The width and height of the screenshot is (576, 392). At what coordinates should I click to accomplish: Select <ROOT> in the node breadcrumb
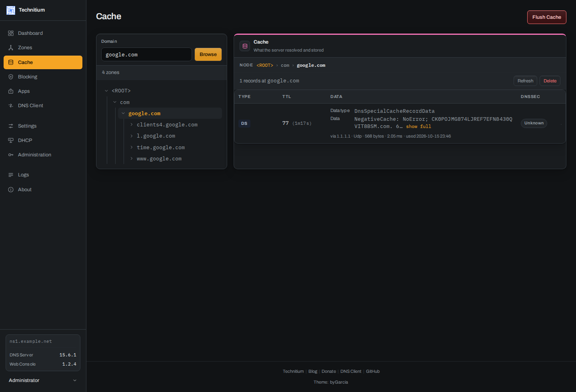point(265,65)
